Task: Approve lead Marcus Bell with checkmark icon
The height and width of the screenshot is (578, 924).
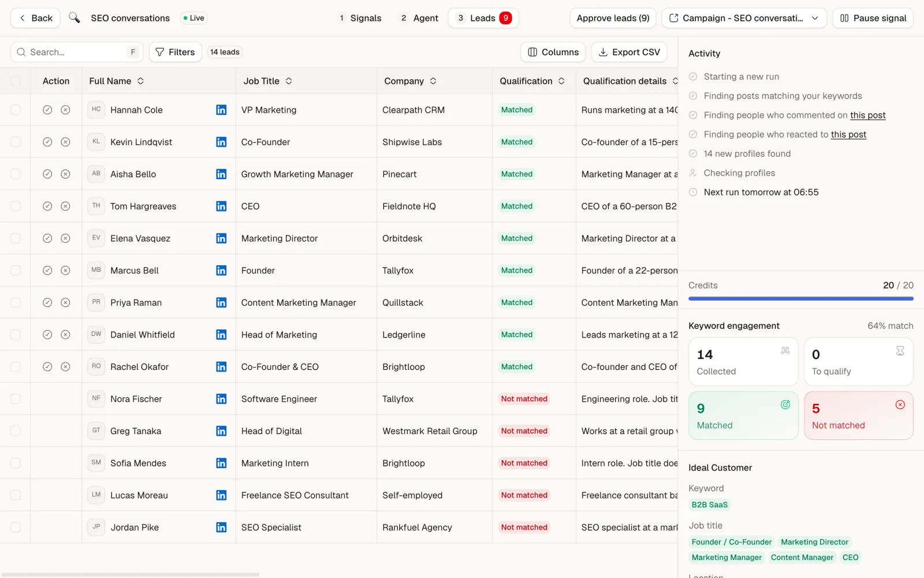Action: coord(47,271)
